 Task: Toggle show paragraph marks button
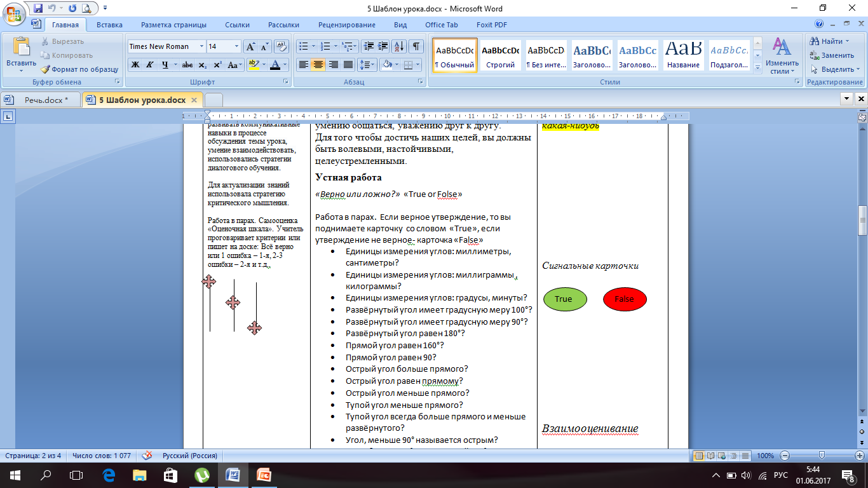[416, 46]
